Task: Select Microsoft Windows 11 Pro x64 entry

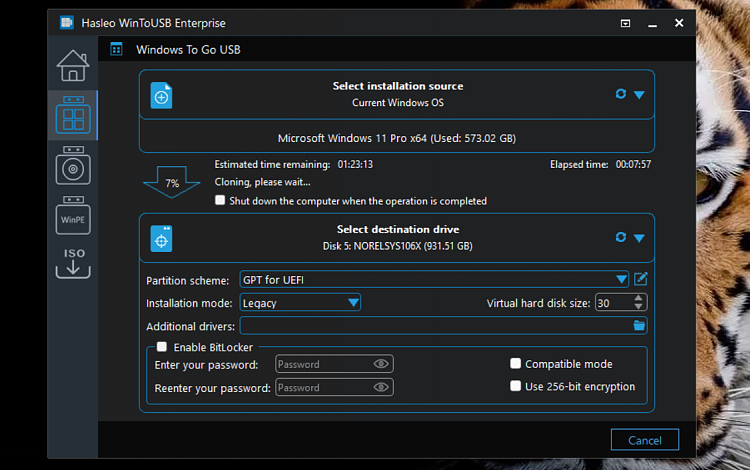Action: pyautogui.click(x=397, y=138)
